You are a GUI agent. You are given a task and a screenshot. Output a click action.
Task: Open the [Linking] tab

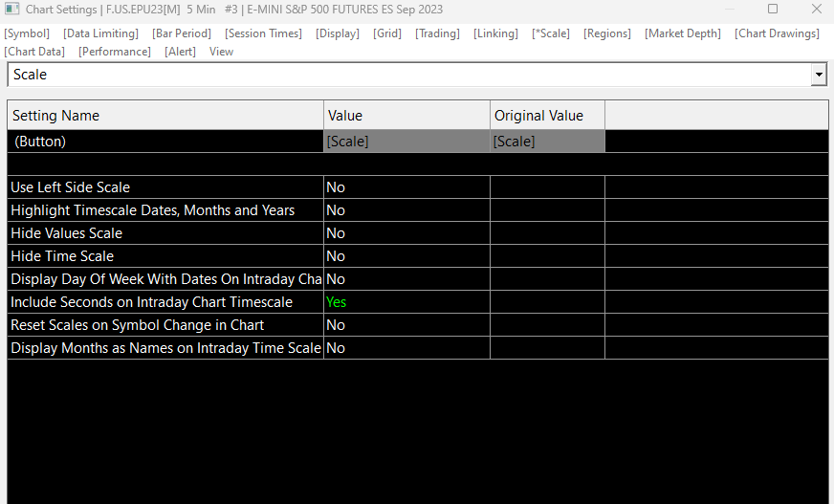coord(495,33)
